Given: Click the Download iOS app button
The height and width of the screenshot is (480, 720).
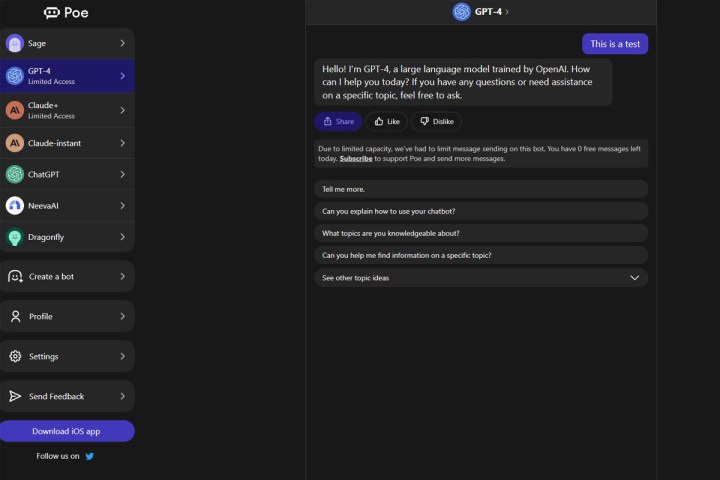Looking at the screenshot, I should tap(67, 431).
